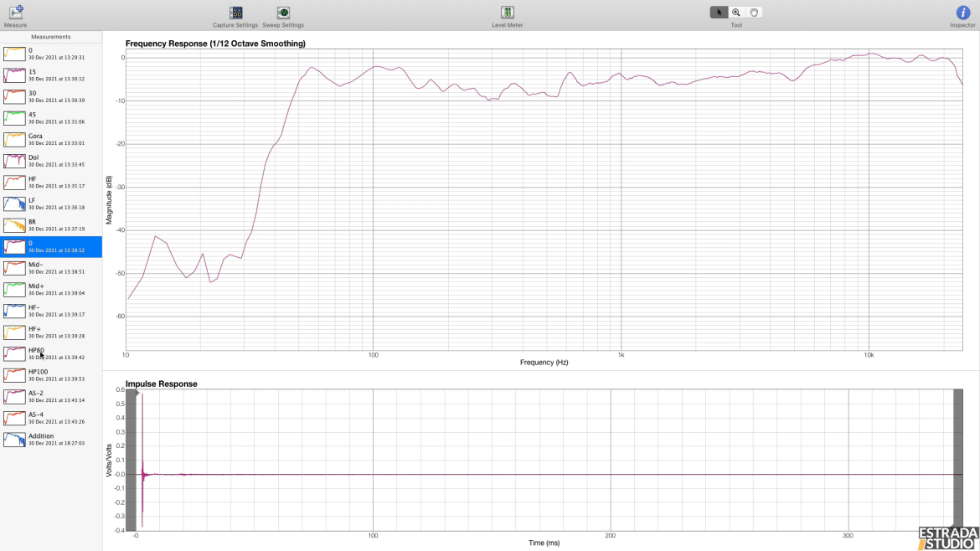This screenshot has width=980, height=551.
Task: Select measurement 0 taken at 13:29:31
Action: (50, 54)
